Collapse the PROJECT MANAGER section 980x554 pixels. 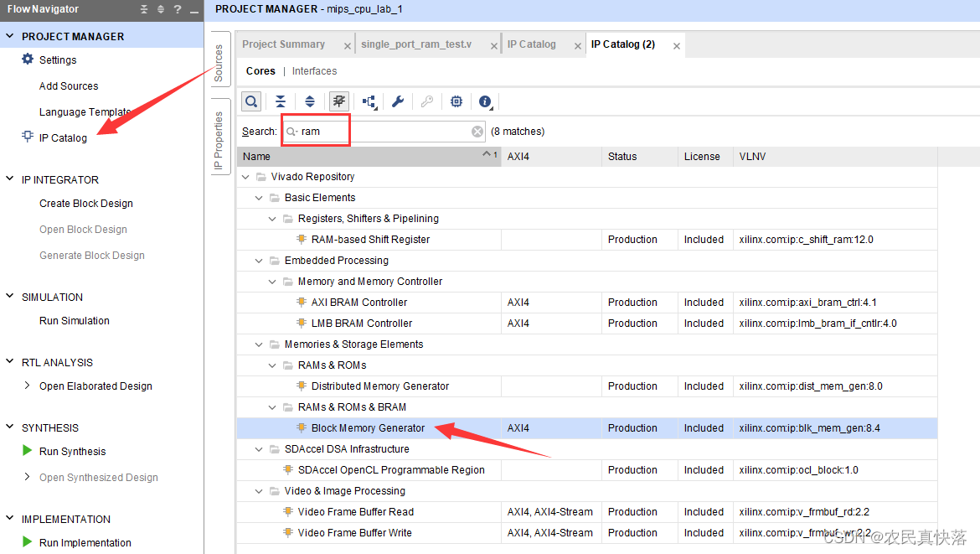tap(10, 37)
